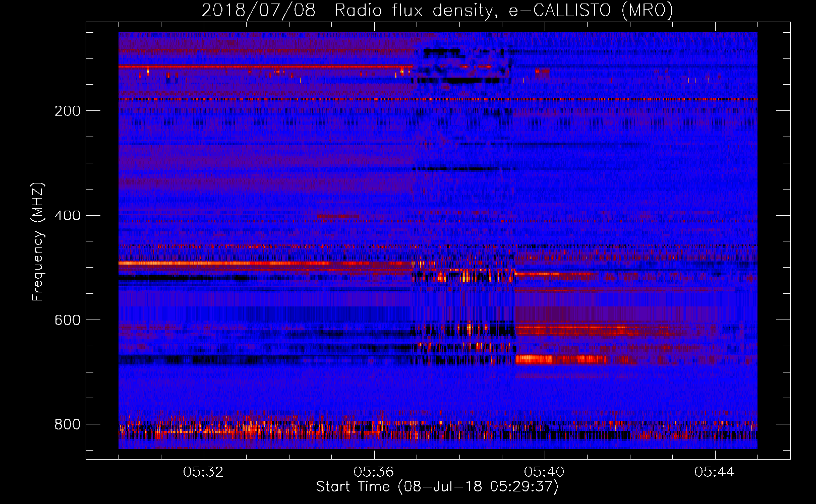Click the '2018/07/08' date in the title
The height and width of the screenshot is (504, 816).
259,11
